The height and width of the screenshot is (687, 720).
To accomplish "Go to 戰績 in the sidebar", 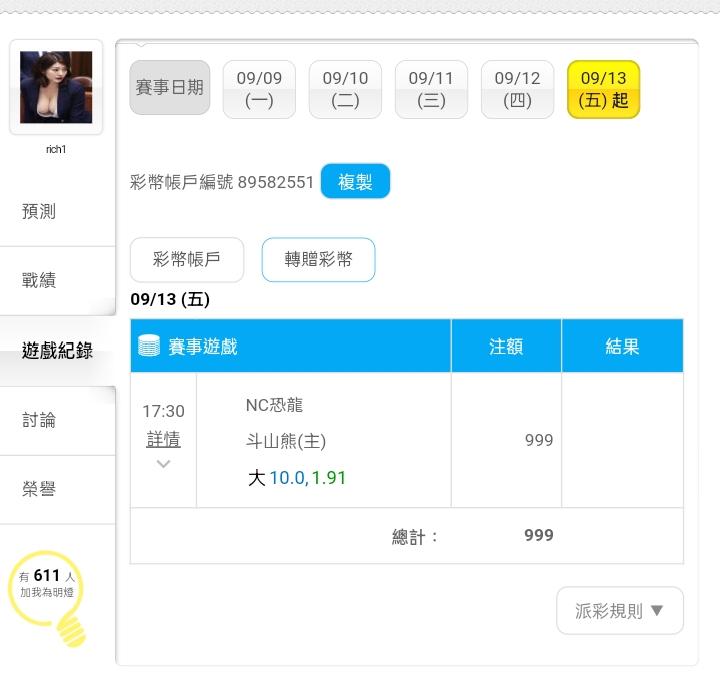I will pyautogui.click(x=39, y=281).
